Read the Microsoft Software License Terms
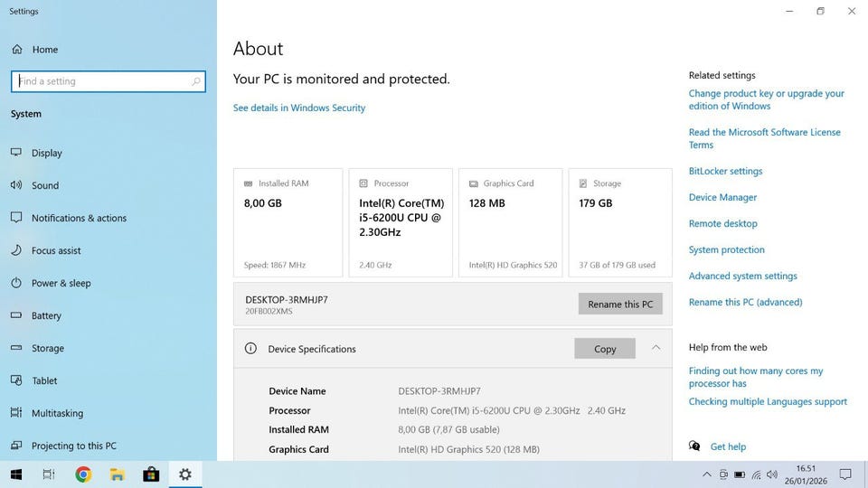The width and height of the screenshot is (868, 488). pos(765,138)
